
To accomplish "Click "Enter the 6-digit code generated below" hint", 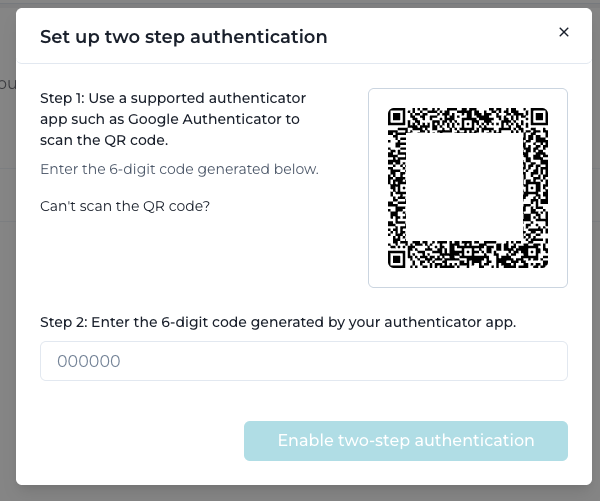I will tap(179, 169).
